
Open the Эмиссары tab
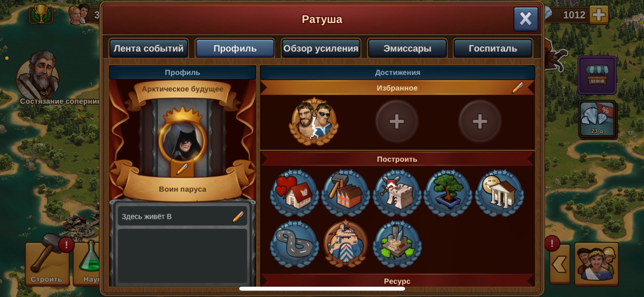tap(407, 48)
